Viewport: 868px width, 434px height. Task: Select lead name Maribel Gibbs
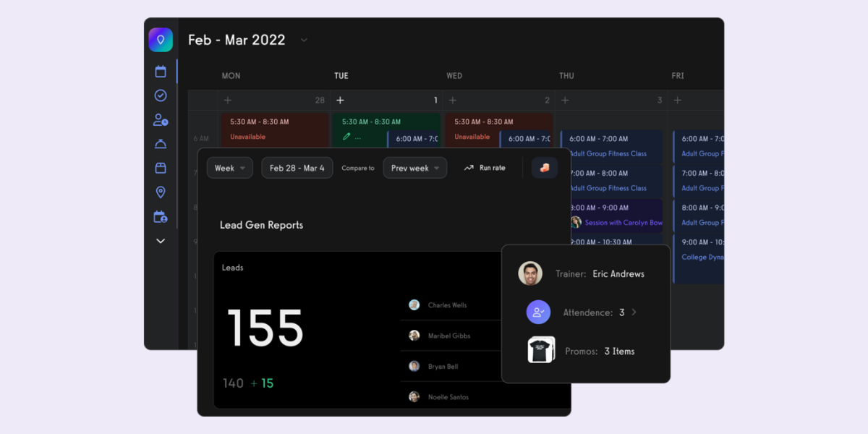tap(449, 336)
